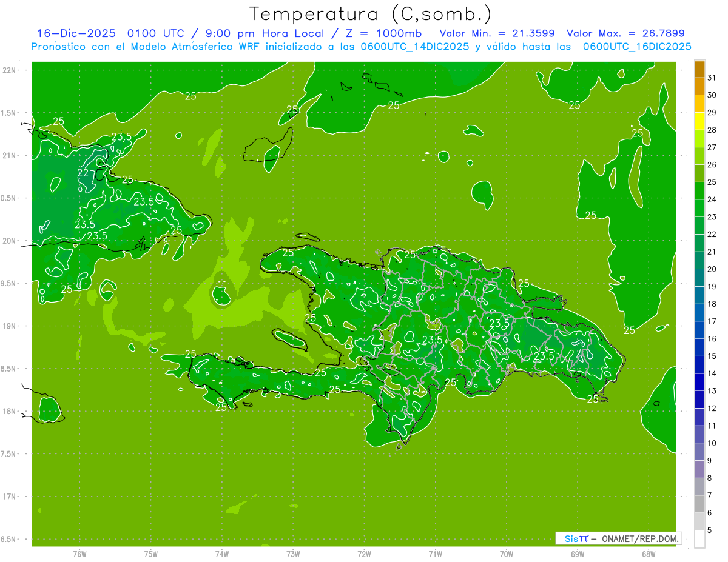This screenshot has height=562, width=728.
Task: Pick the purple legend swatch between 9 and 10
Action: coord(699,452)
